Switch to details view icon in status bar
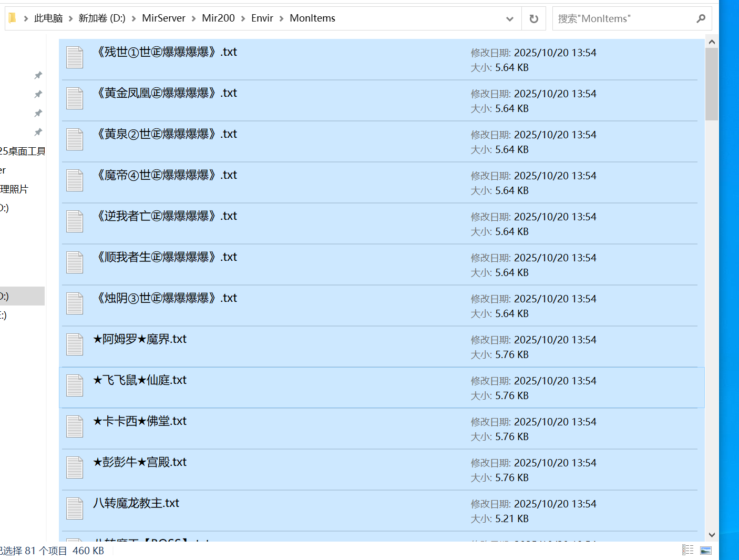 pyautogui.click(x=687, y=550)
